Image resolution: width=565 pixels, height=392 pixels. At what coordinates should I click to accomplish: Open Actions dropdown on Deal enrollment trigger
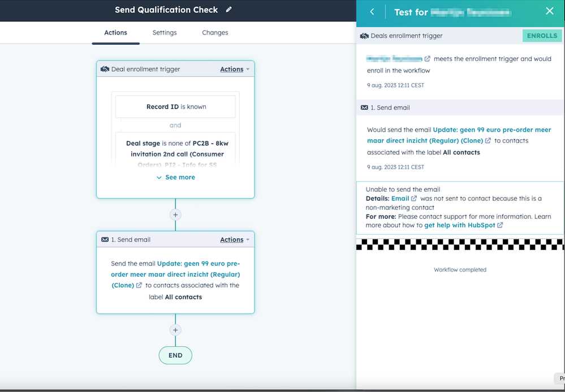pos(235,69)
